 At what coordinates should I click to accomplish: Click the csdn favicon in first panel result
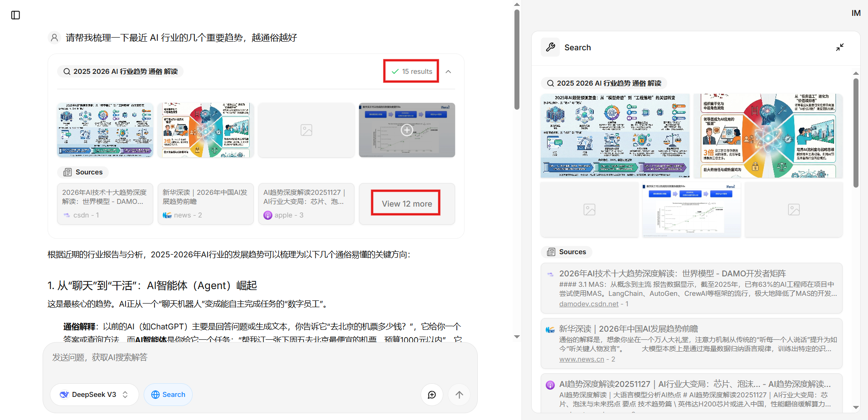(550, 274)
